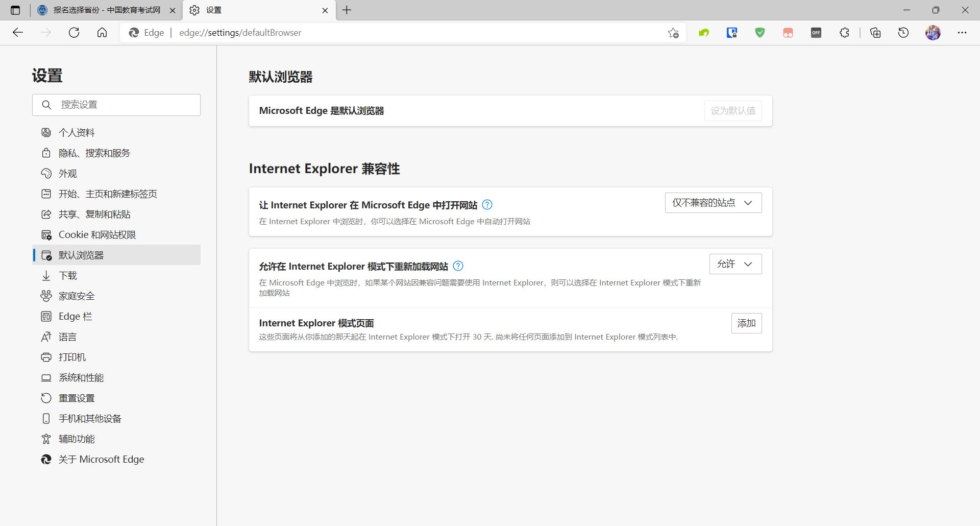Click the green shield extension icon

point(760,33)
